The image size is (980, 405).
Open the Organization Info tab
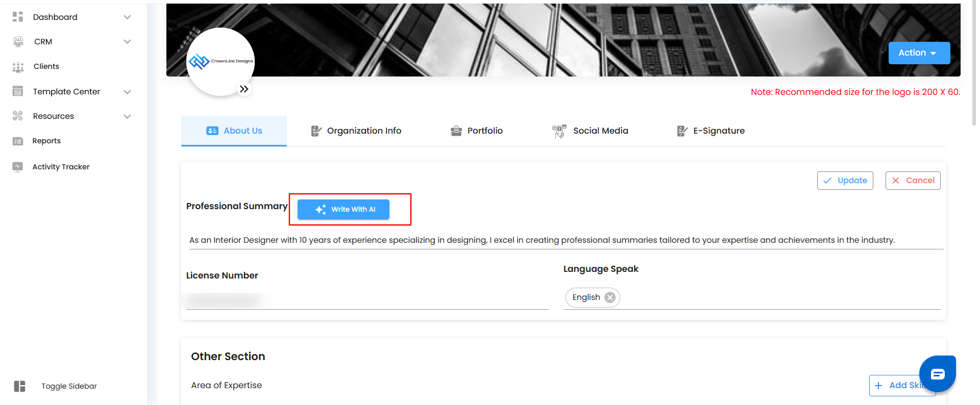(356, 131)
